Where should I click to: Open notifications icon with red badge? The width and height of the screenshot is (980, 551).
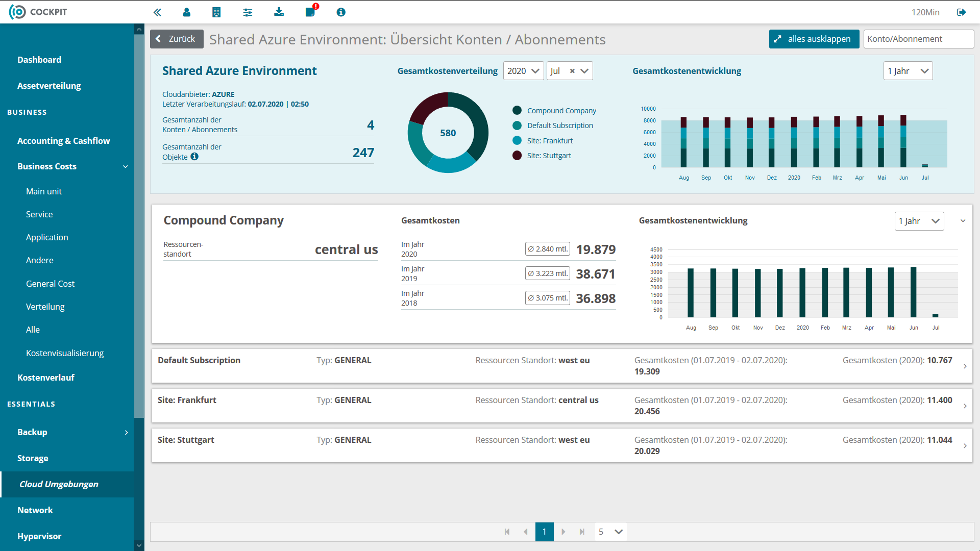pyautogui.click(x=311, y=11)
